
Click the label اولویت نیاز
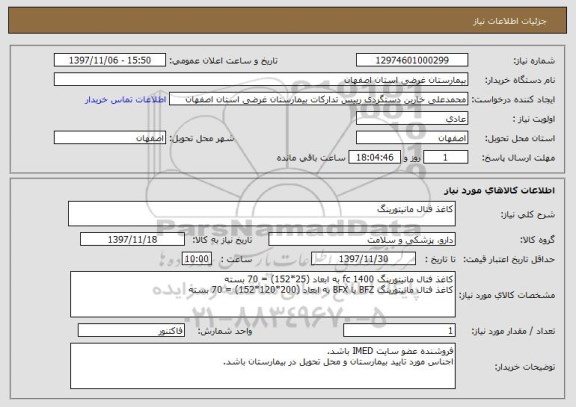pyautogui.click(x=534, y=119)
